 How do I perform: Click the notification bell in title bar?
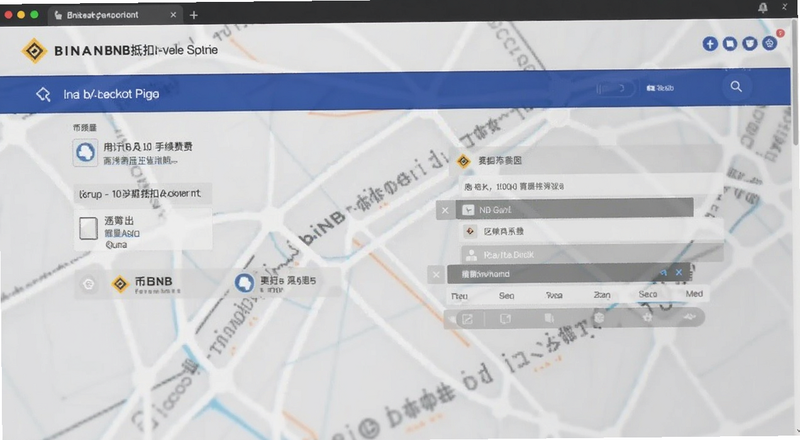pos(762,7)
